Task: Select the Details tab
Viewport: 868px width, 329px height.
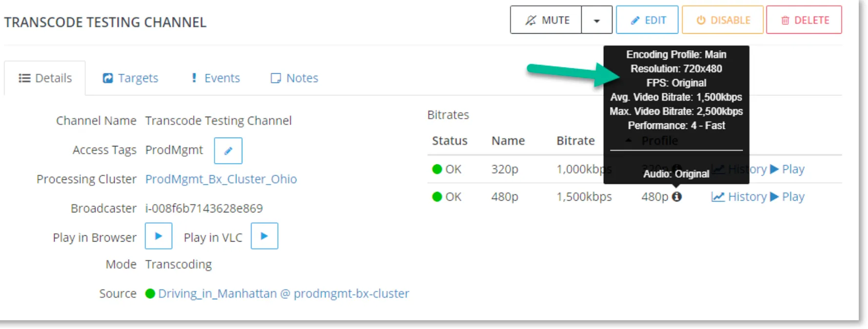Action: 45,78
